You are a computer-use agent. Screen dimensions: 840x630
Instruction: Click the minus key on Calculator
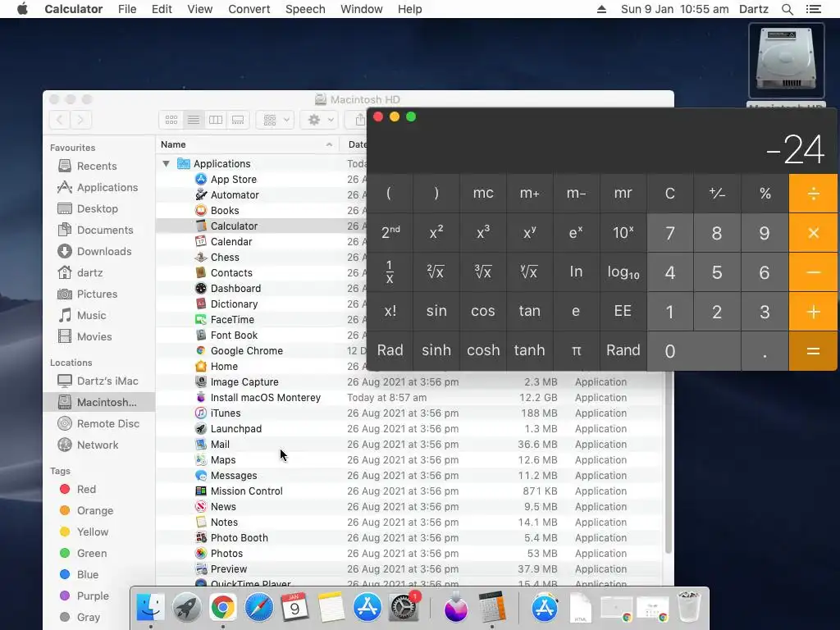coord(813,272)
